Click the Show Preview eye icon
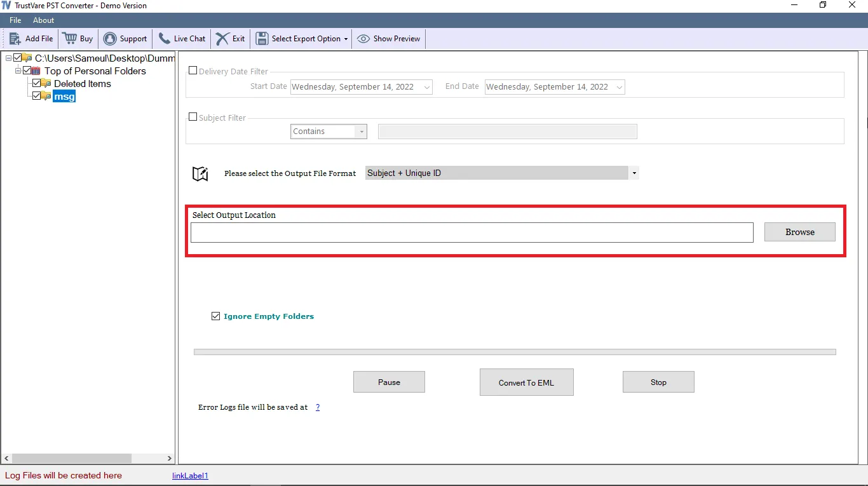 tap(363, 39)
